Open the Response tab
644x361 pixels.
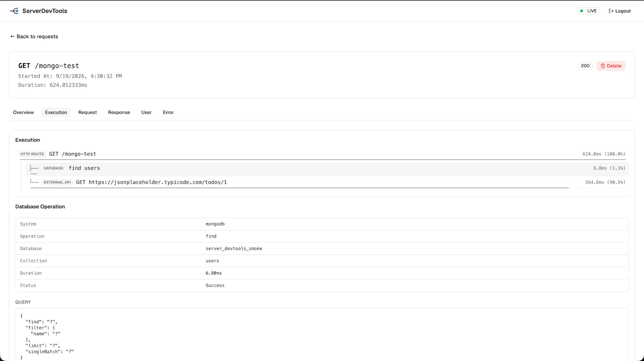[119, 113]
